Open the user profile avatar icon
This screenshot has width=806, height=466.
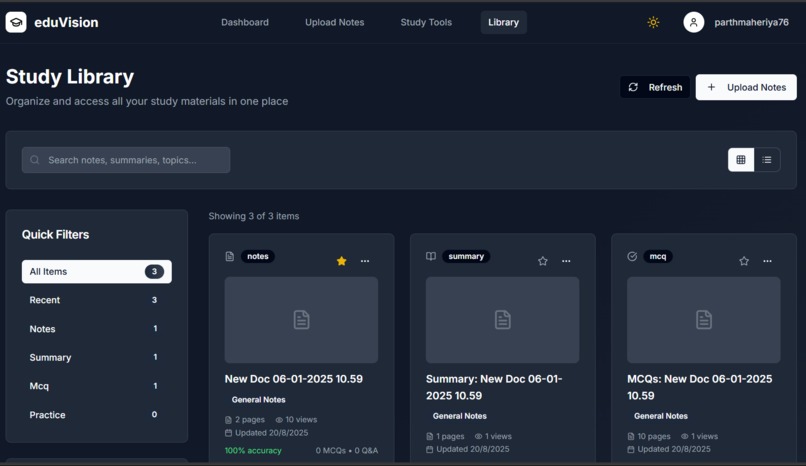tap(693, 22)
